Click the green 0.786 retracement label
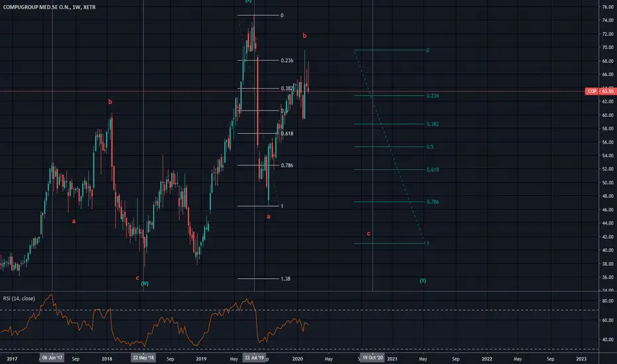The height and width of the screenshot is (364, 617). pyautogui.click(x=433, y=202)
